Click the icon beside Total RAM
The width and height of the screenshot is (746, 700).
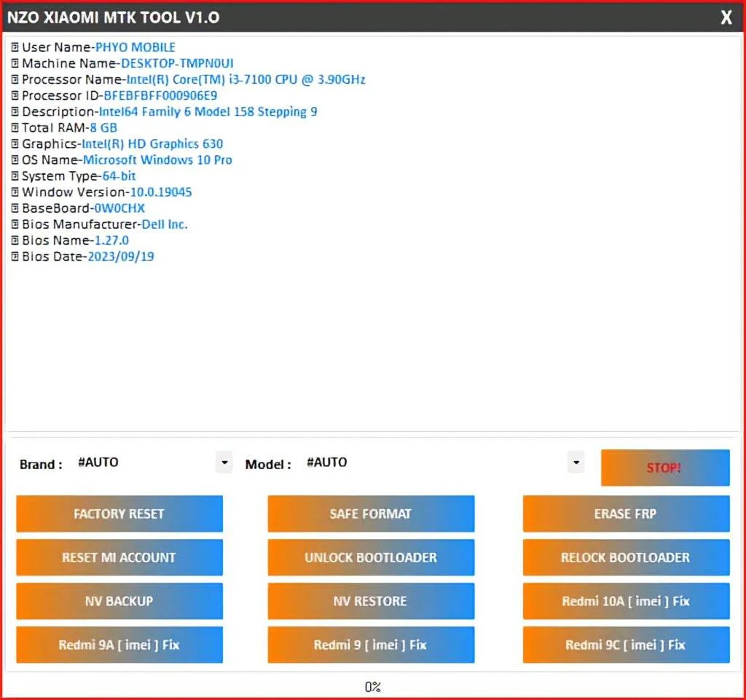(x=15, y=128)
